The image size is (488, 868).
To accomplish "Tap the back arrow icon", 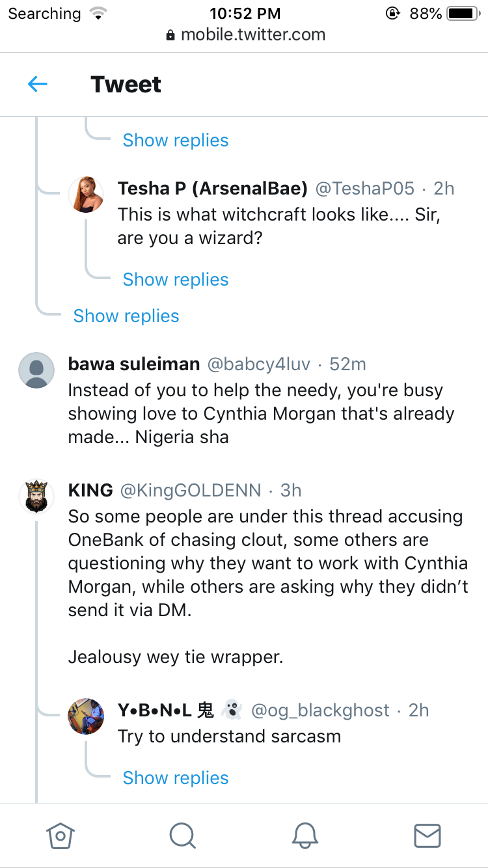I will [38, 84].
